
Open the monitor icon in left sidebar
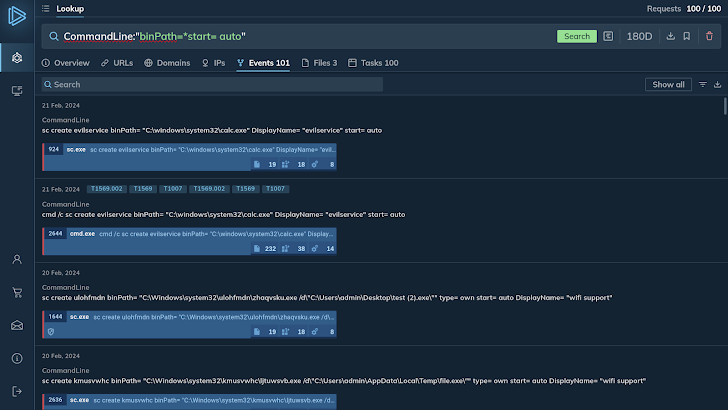click(x=17, y=91)
